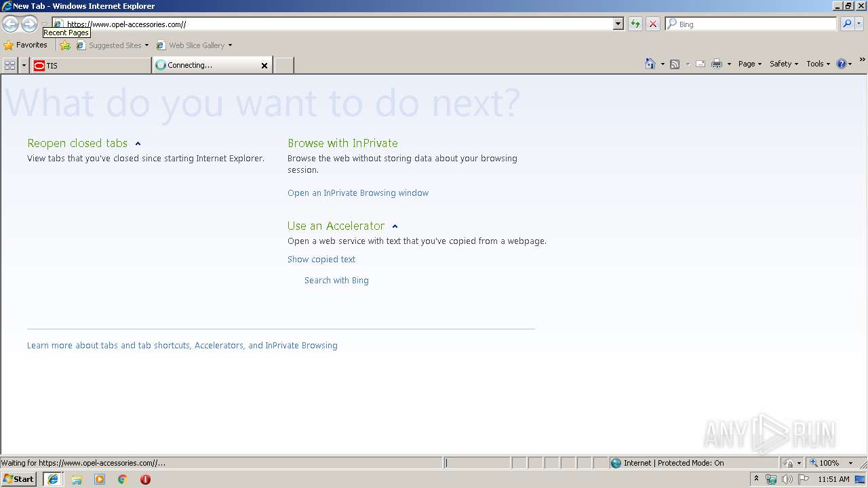The height and width of the screenshot is (488, 868).
Task: Expand the address bar history dropdown
Action: tap(618, 24)
